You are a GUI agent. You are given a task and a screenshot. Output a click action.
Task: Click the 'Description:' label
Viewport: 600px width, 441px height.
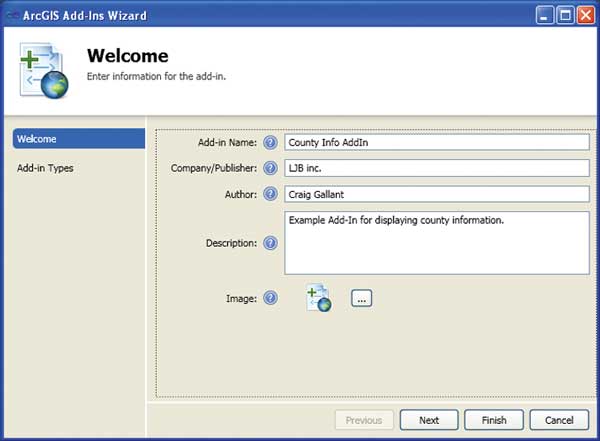coord(232,243)
